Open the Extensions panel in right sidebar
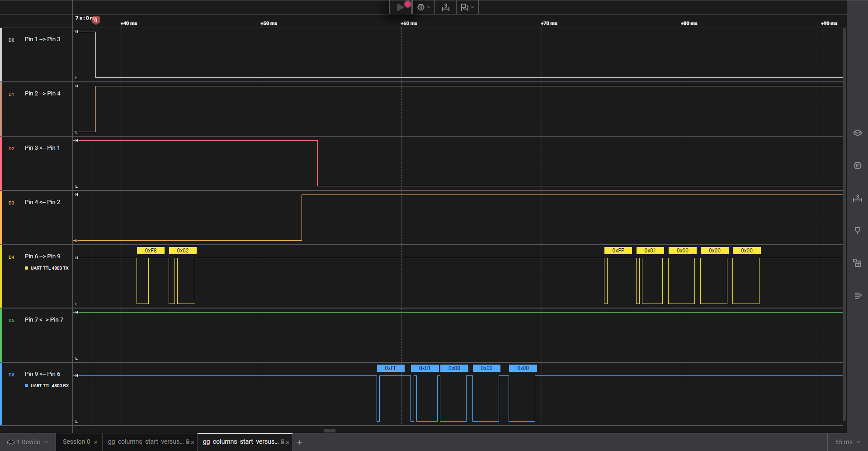The width and height of the screenshot is (868, 451). click(857, 263)
